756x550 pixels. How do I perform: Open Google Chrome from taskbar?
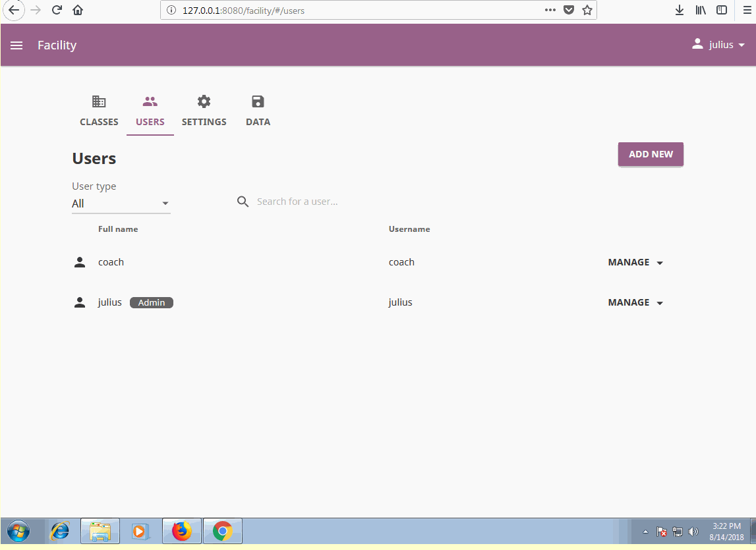pos(222,531)
